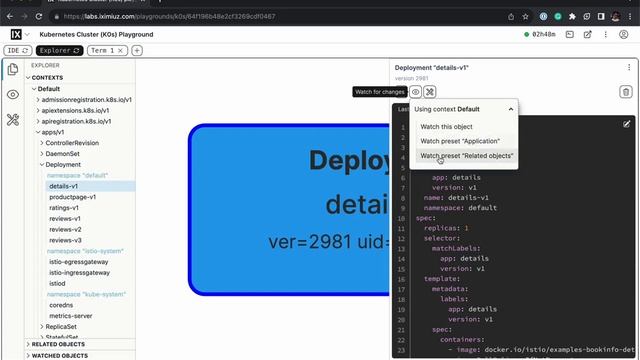Select coredns deployment
The width and height of the screenshot is (640, 360).
(x=61, y=305)
